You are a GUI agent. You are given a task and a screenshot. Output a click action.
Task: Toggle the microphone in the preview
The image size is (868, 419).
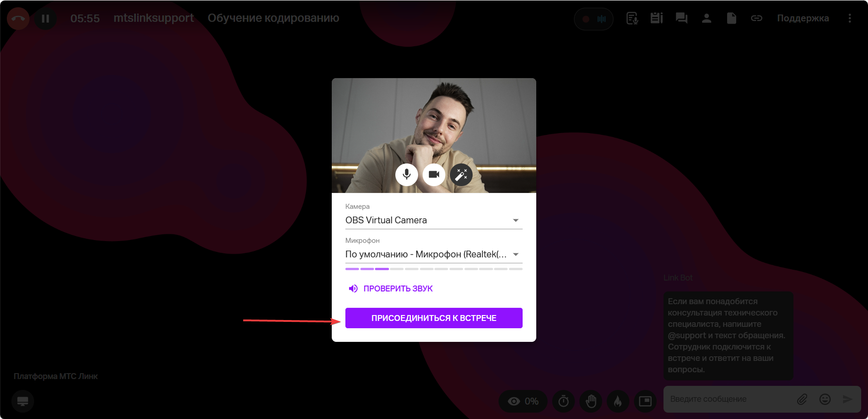pos(406,174)
